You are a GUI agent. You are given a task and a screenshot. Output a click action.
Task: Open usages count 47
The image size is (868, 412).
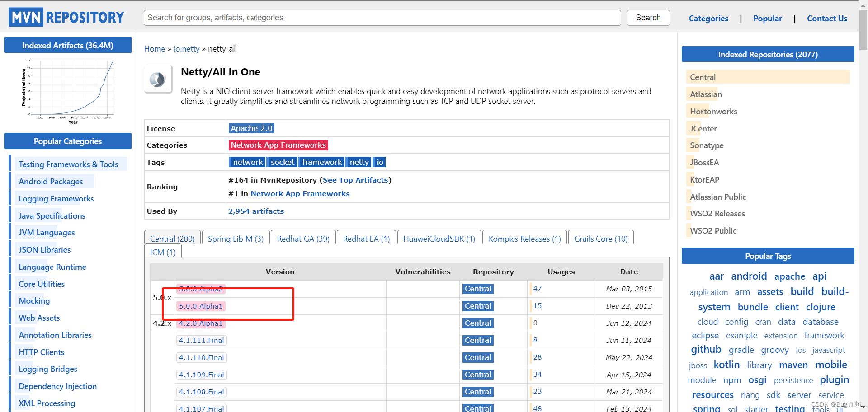537,288
